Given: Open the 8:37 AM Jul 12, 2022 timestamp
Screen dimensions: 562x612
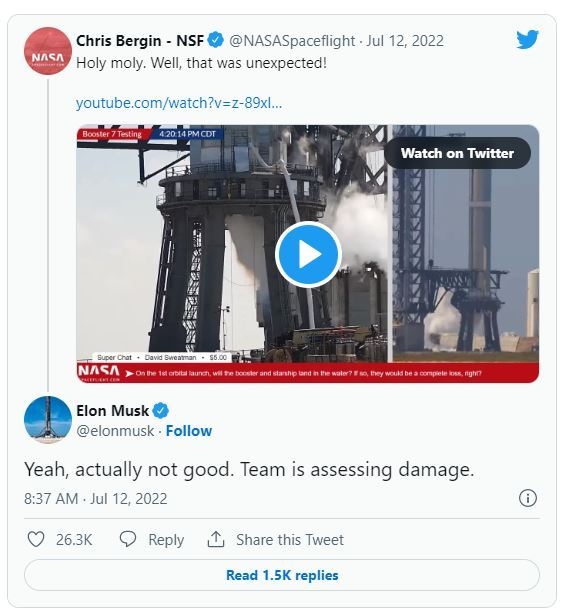Looking at the screenshot, I should (x=96, y=499).
